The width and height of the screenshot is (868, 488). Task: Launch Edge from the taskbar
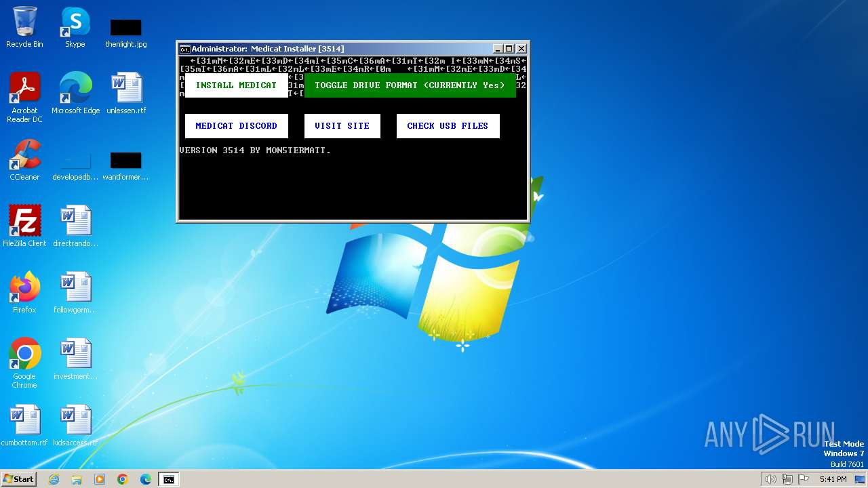[146, 479]
